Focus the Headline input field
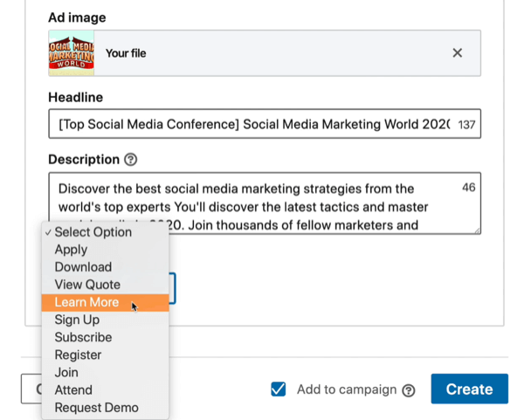Viewport: 524px width, 420px height. point(265,124)
